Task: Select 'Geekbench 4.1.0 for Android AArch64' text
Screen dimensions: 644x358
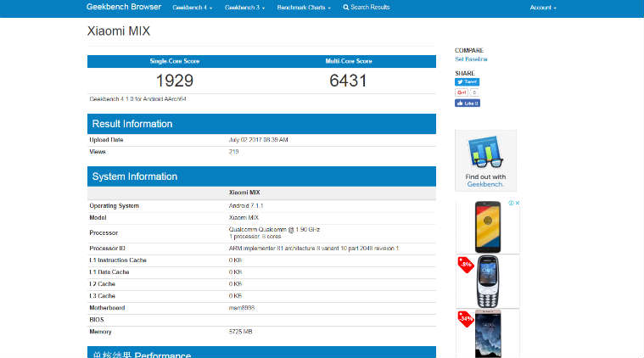Action: coord(138,99)
